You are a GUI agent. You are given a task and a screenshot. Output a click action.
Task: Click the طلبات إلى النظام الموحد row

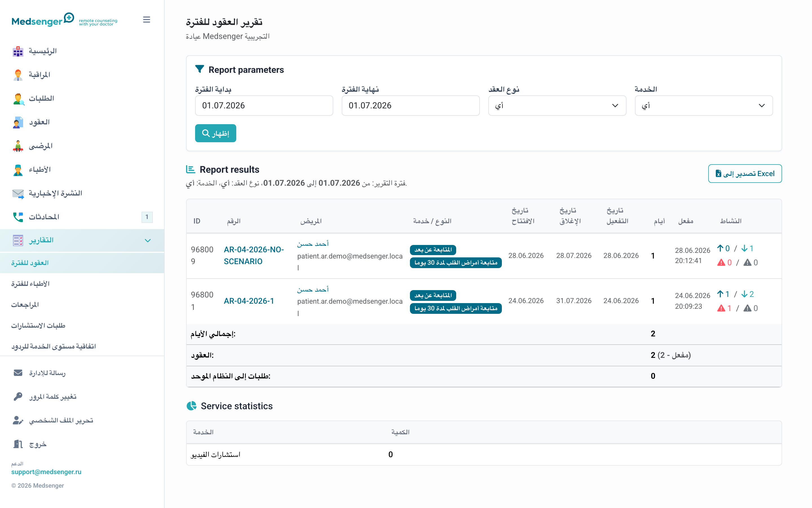(484, 376)
